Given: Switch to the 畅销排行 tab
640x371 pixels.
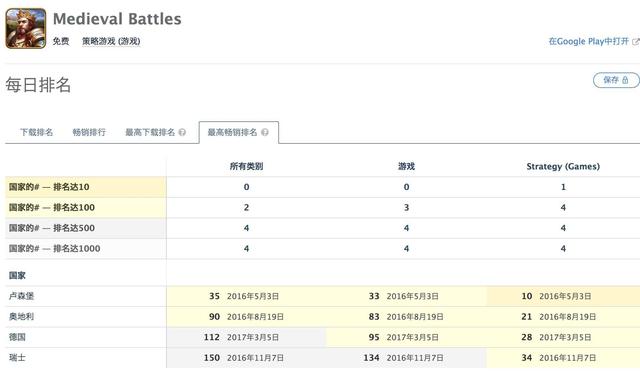Looking at the screenshot, I should [89, 132].
